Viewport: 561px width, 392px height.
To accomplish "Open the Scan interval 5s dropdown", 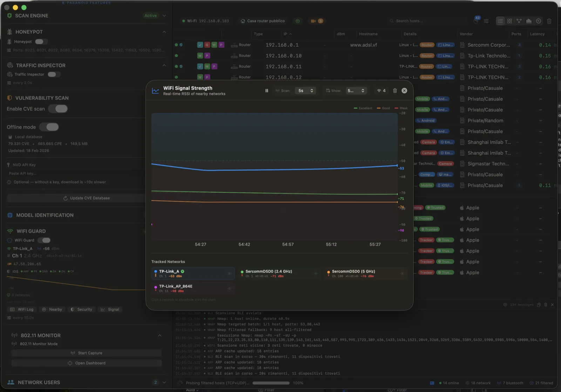I will (305, 90).
